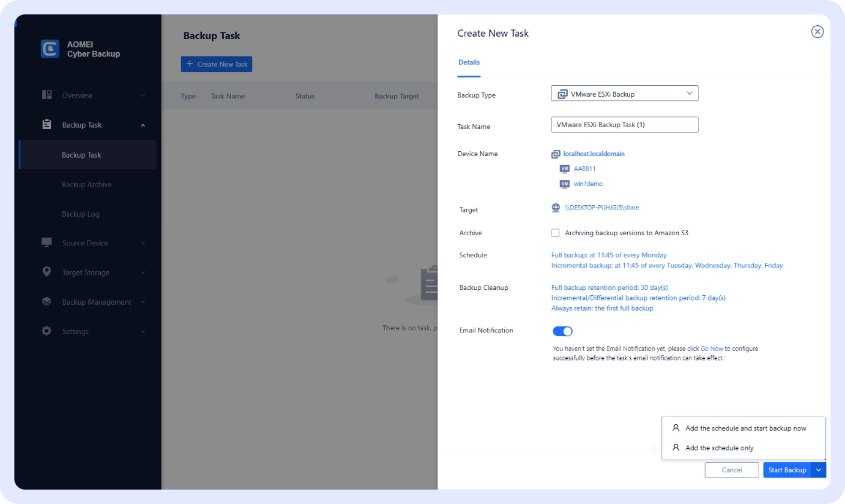Click the Cancel button
Image resolution: width=845 pixels, height=504 pixels.
click(732, 470)
